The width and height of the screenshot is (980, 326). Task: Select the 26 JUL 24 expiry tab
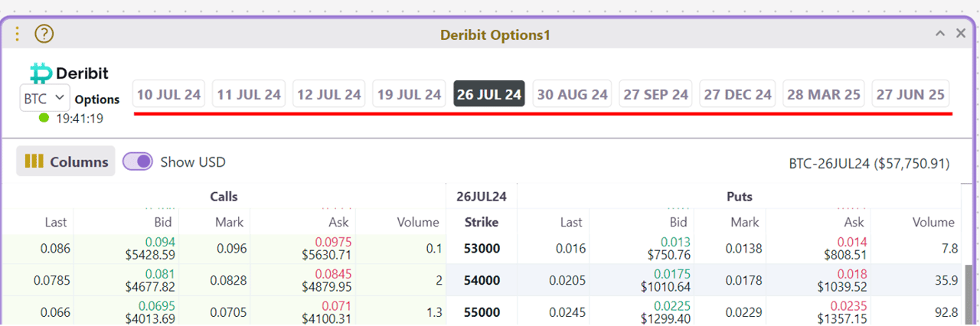[x=489, y=94]
